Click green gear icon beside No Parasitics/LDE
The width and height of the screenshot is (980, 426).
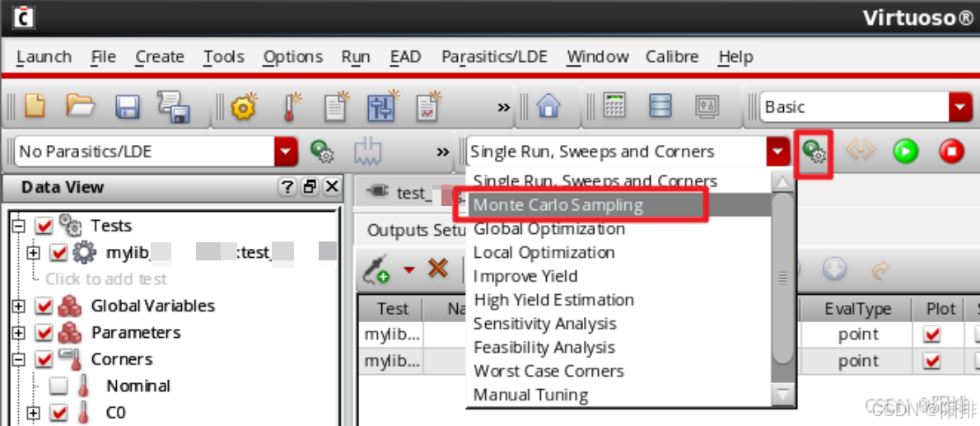pos(323,152)
